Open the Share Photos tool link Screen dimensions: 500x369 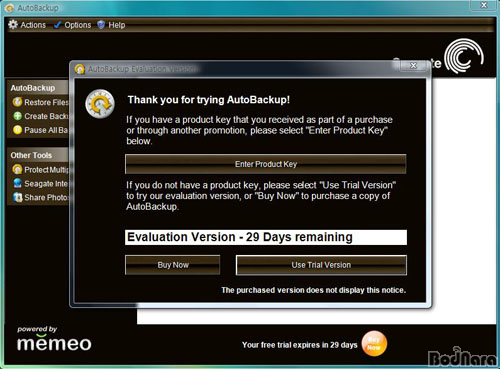point(46,197)
